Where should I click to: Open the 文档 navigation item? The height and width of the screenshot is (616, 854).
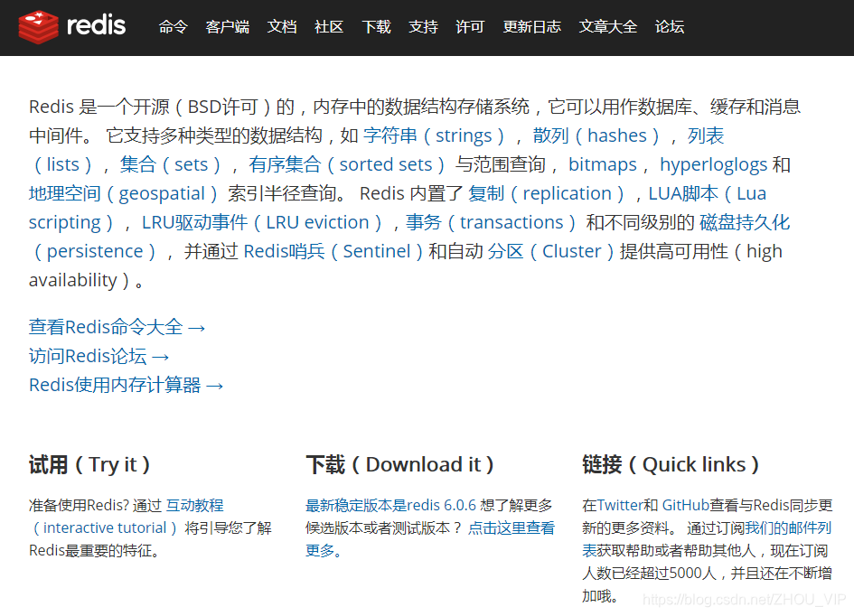point(282,27)
